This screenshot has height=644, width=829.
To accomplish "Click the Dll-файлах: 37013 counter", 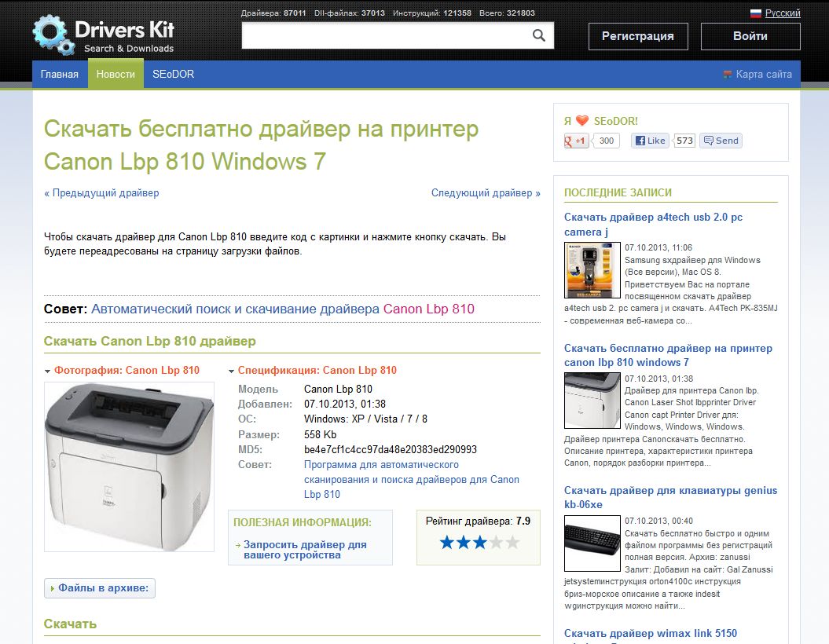I will pos(350,13).
